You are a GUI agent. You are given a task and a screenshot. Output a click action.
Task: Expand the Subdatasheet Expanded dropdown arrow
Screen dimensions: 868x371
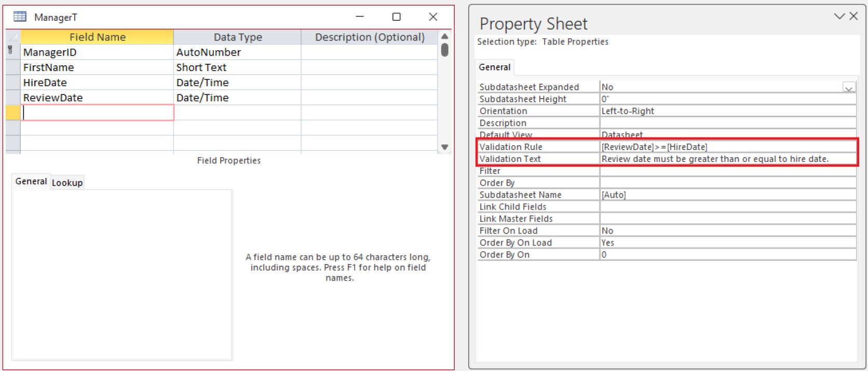(x=849, y=88)
